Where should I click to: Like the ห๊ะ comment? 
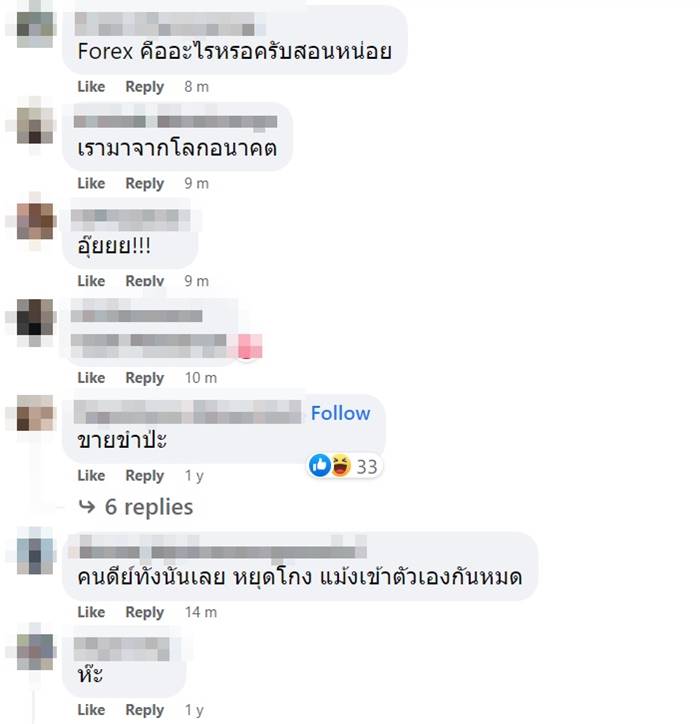click(91, 710)
